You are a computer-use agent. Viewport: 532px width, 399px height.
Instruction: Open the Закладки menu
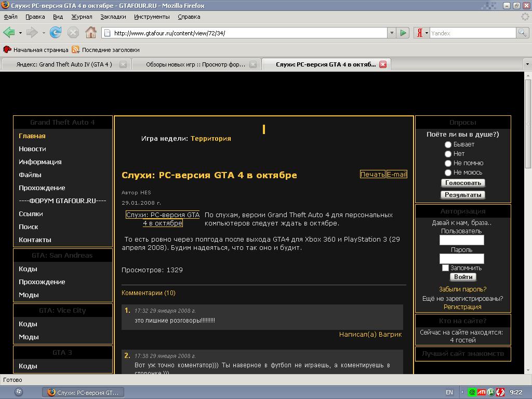[113, 17]
